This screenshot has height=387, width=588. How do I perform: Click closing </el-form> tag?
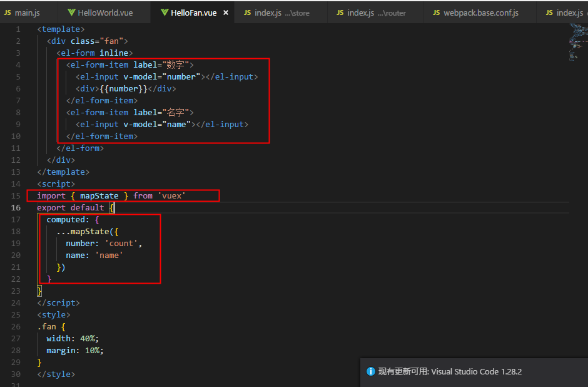pyautogui.click(x=80, y=148)
